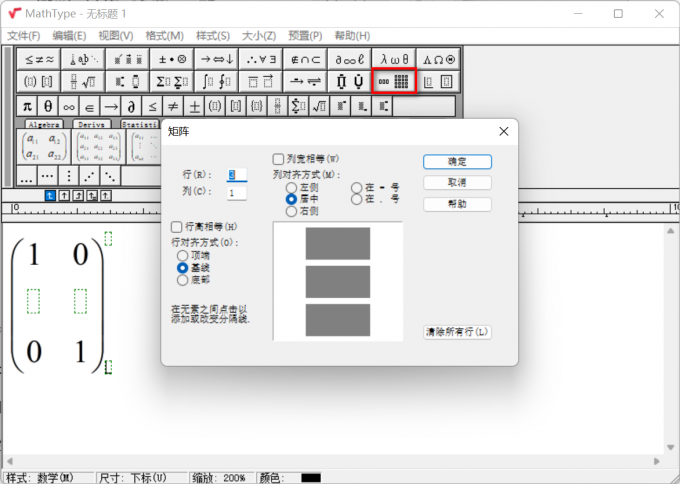Open the 视图(V) menu
Viewport: 680px width, 484px height.
tap(115, 36)
